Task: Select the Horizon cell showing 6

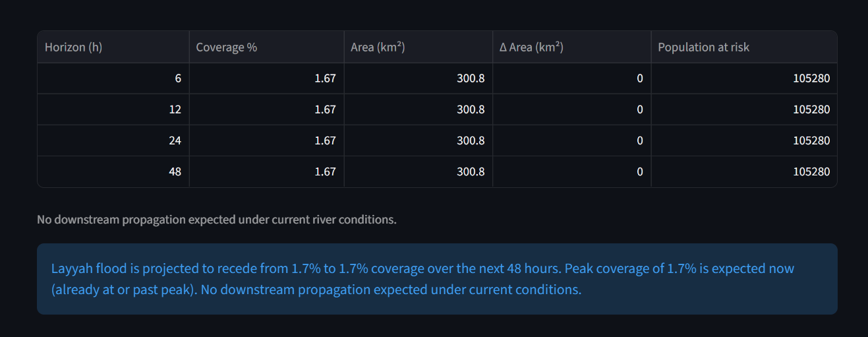Action: pyautogui.click(x=113, y=78)
